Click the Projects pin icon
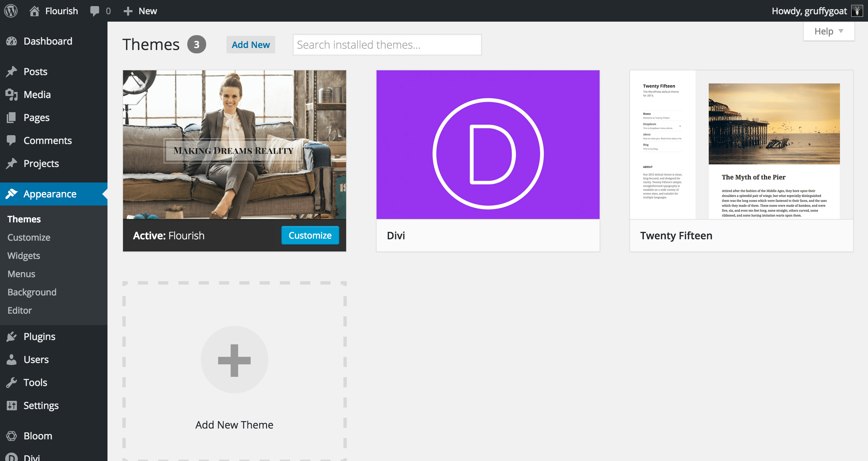 point(11,164)
